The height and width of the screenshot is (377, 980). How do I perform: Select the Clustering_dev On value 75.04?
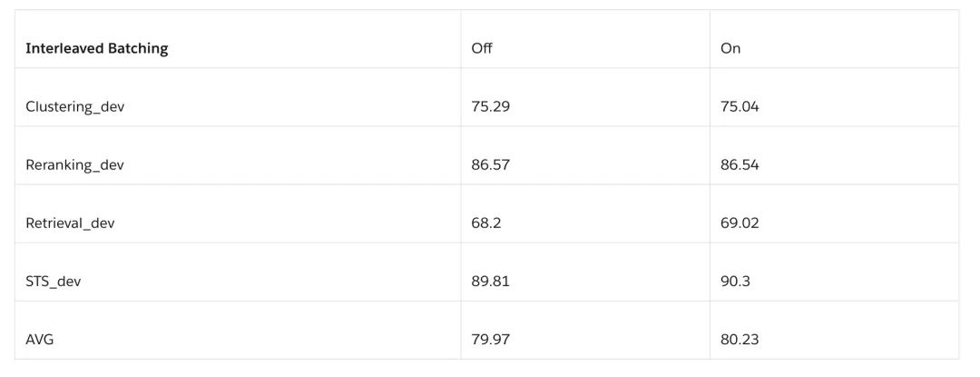pos(740,106)
